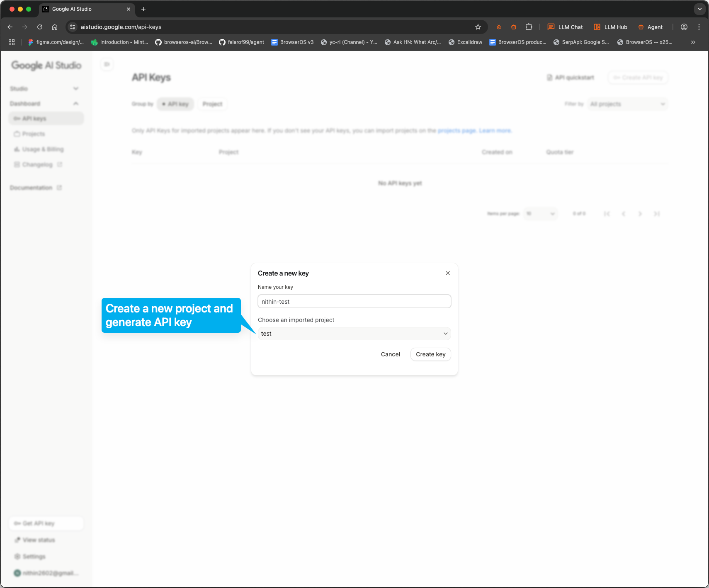The height and width of the screenshot is (588, 709).
Task: Collapse the Dashboard section chevron
Action: click(x=75, y=103)
